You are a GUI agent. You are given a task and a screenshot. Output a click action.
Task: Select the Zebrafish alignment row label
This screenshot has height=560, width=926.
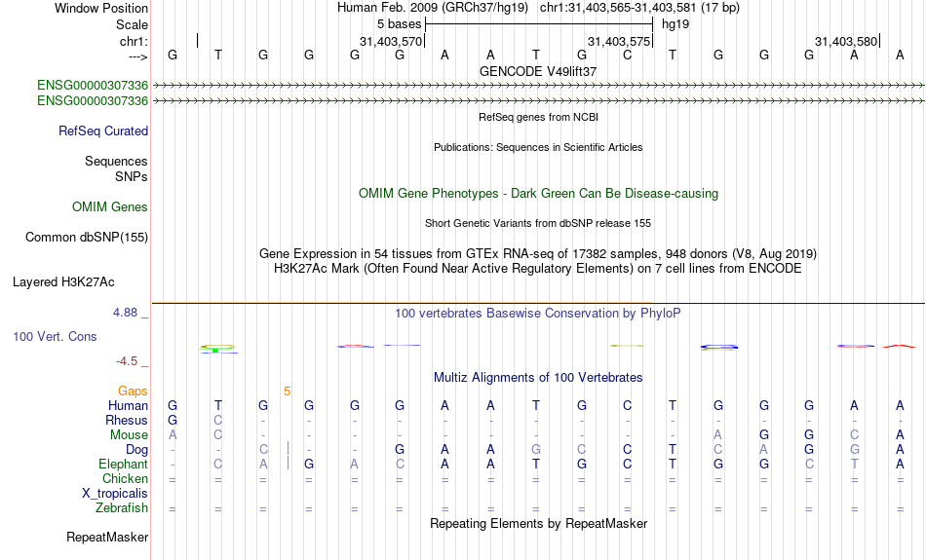click(x=122, y=507)
